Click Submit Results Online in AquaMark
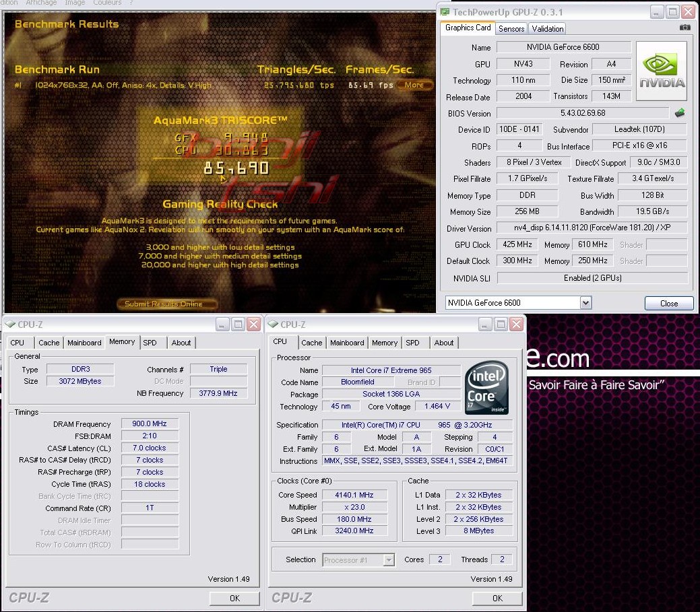700x612 pixels. point(167,304)
